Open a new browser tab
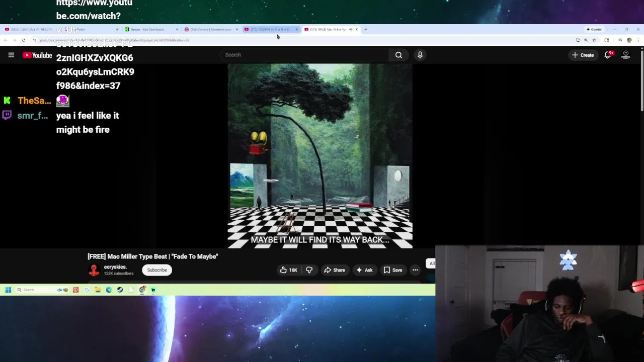The height and width of the screenshot is (362, 644). tap(366, 29)
